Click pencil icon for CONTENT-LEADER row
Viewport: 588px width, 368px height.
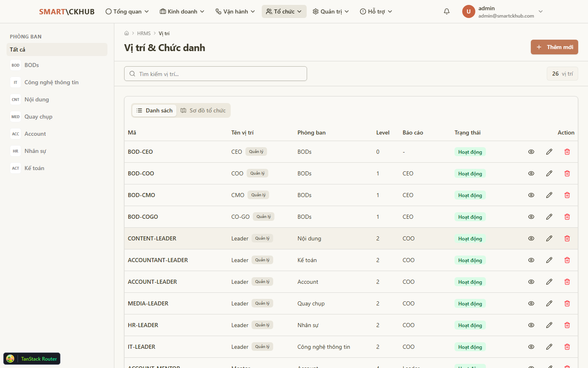[x=549, y=238]
